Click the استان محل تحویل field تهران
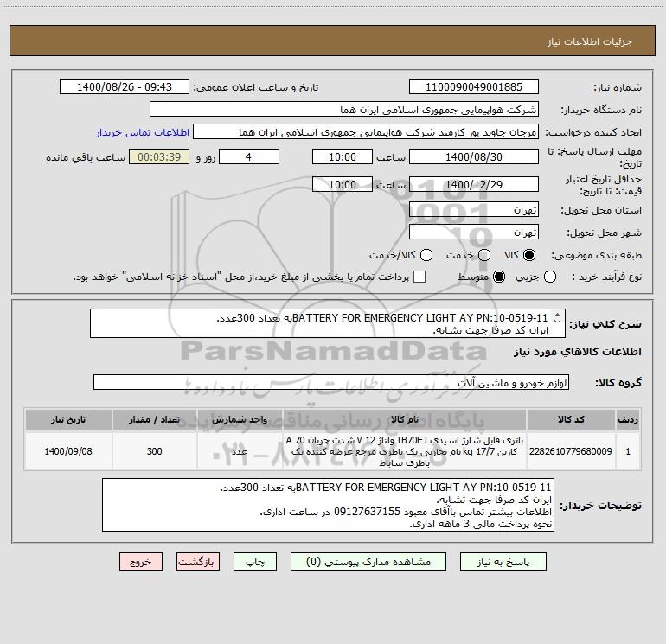Image resolution: width=666 pixels, height=644 pixels. click(474, 210)
